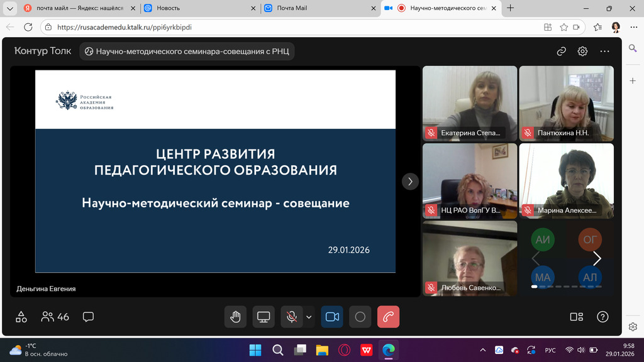Screen dimensions: 644x362
Task: Start recording with the circle button
Action: tap(360, 317)
